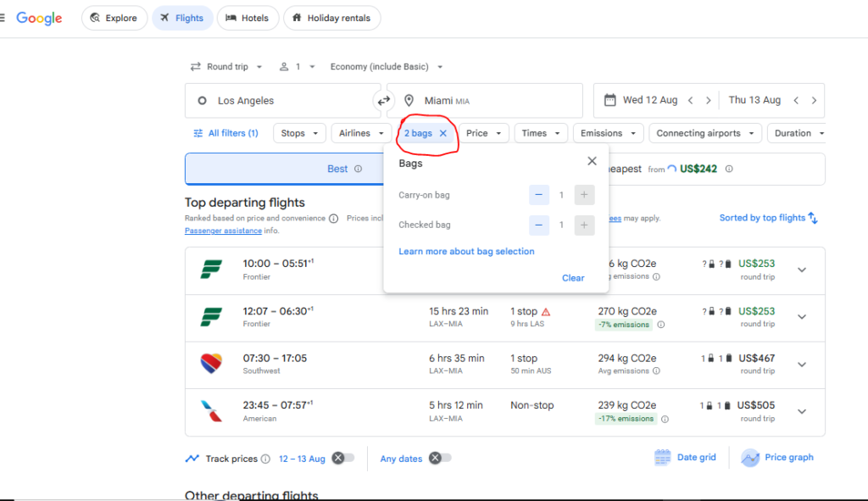Select the American Airlines logo

pos(211,411)
